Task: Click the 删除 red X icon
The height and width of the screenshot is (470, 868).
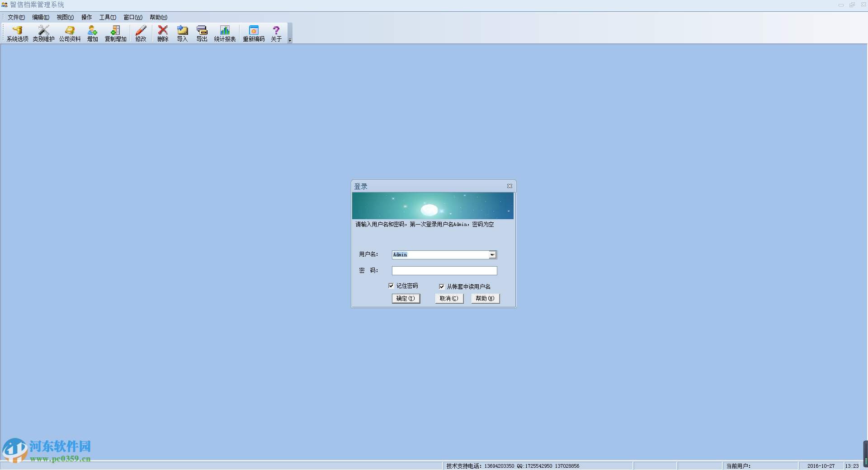Action: (163, 33)
